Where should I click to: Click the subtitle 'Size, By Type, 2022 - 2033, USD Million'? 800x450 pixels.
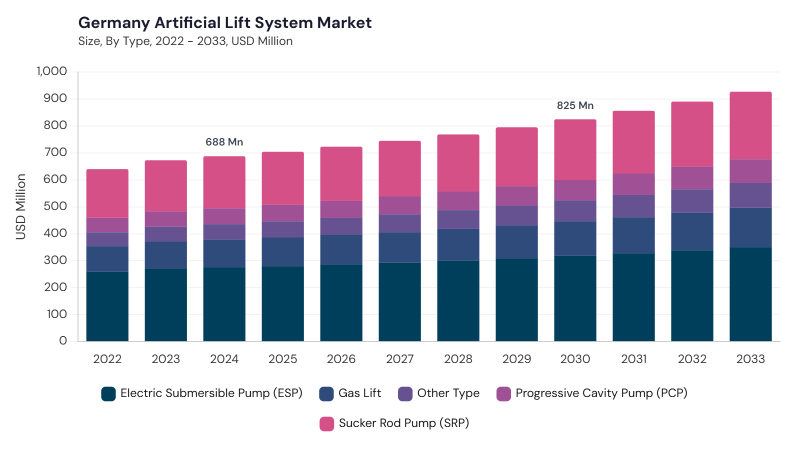[185, 41]
